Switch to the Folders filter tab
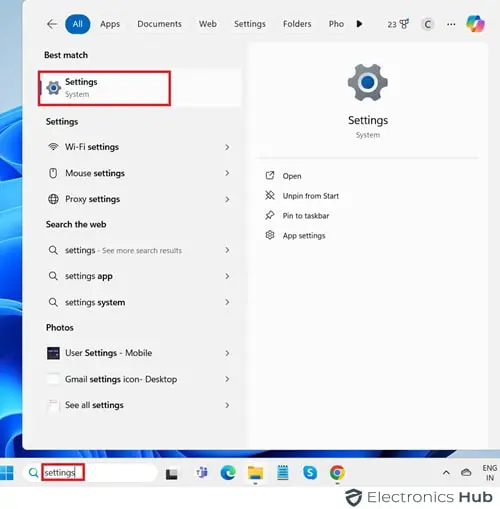 (x=297, y=24)
